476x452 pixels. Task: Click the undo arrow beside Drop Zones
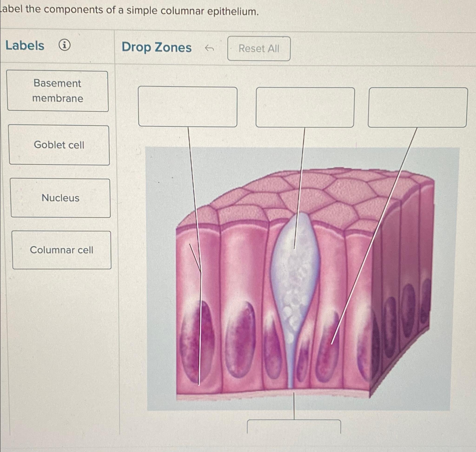(x=209, y=48)
